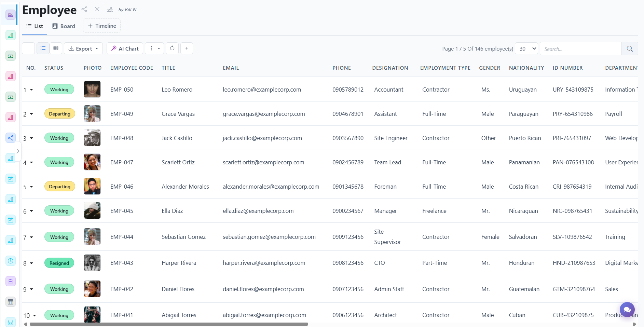644x327 pixels.
Task: Click the refresh icon in toolbar
Action: pyautogui.click(x=172, y=48)
